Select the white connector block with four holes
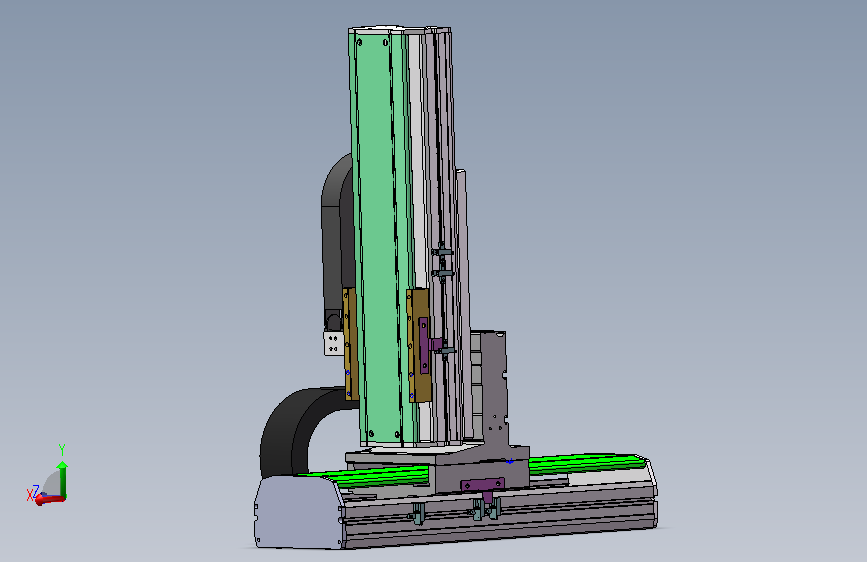867x562 pixels. point(333,343)
